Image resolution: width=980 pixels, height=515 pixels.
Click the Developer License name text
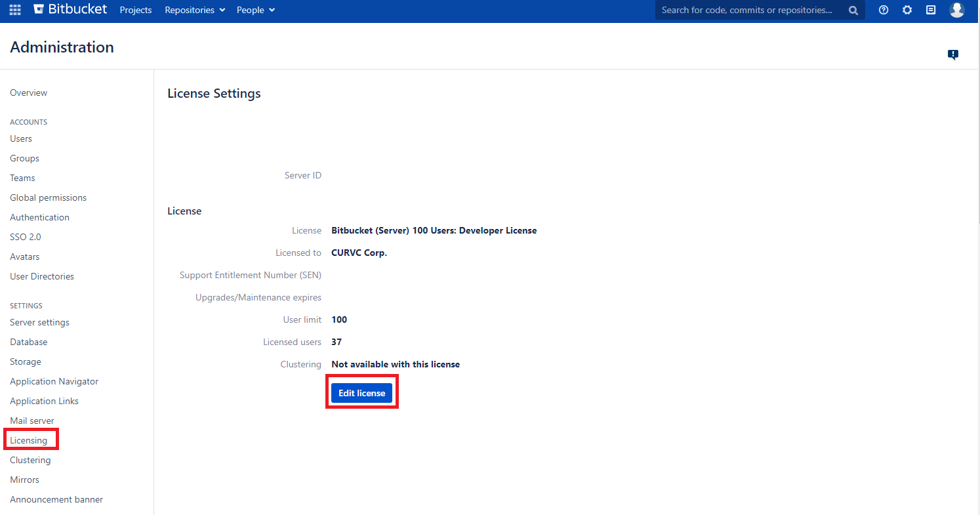(434, 230)
